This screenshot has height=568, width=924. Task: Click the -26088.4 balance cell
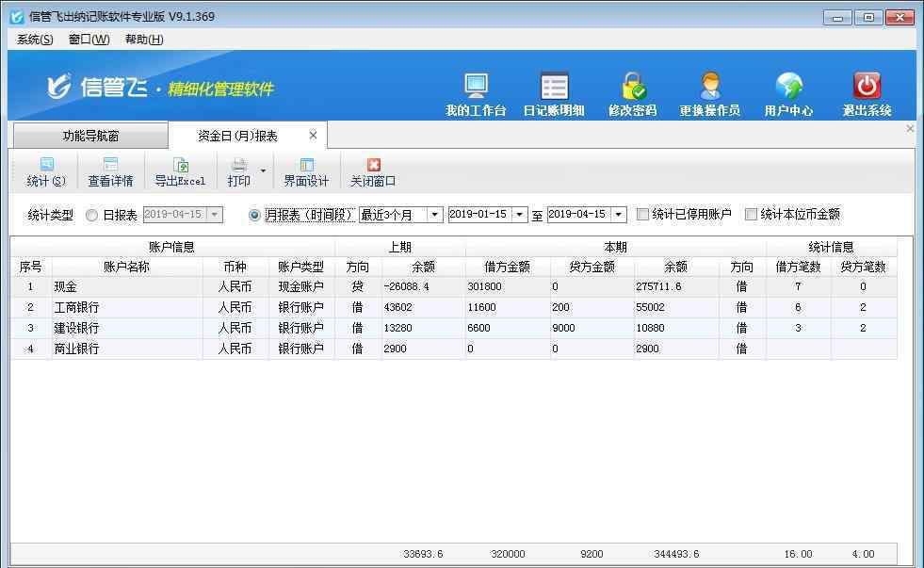click(424, 287)
